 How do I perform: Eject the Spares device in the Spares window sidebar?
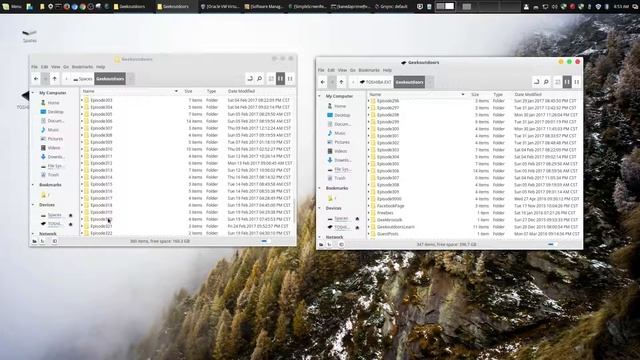[x=71, y=215]
